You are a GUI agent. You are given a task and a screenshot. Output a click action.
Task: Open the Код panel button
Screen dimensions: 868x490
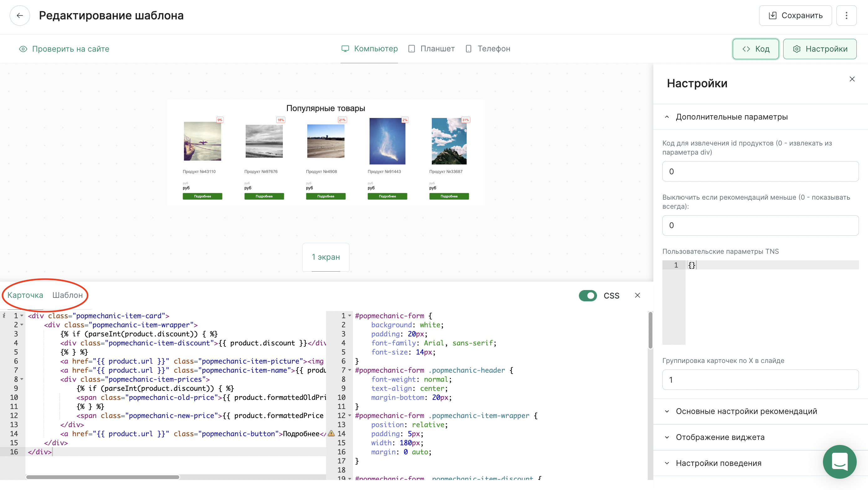click(x=755, y=49)
